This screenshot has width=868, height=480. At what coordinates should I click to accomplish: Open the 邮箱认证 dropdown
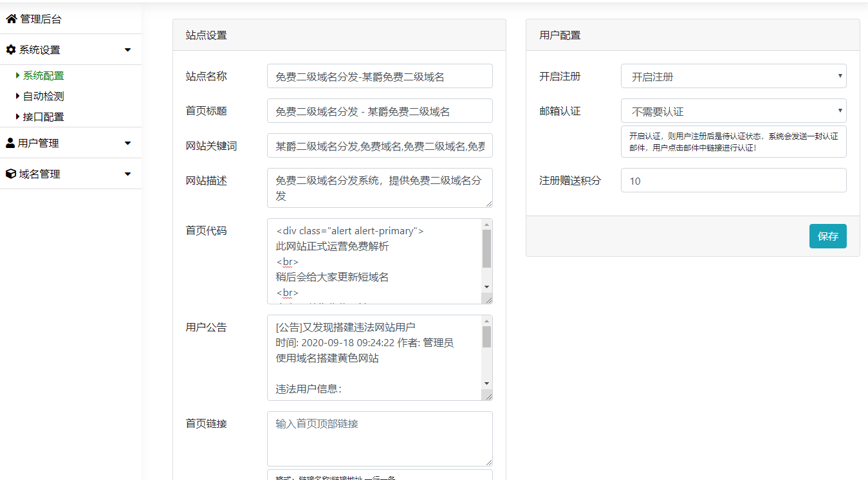[x=734, y=111]
